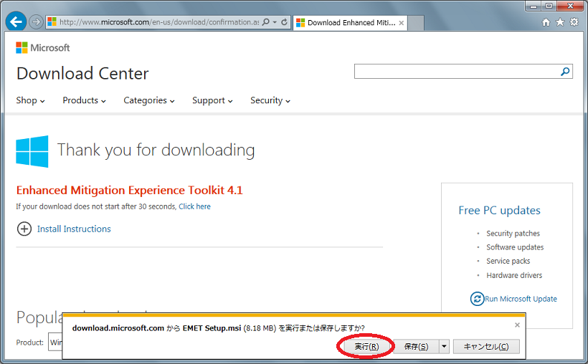Viewport: 588px width, 364px height.
Task: Expand Install Instructions plus icon
Action: point(24,229)
